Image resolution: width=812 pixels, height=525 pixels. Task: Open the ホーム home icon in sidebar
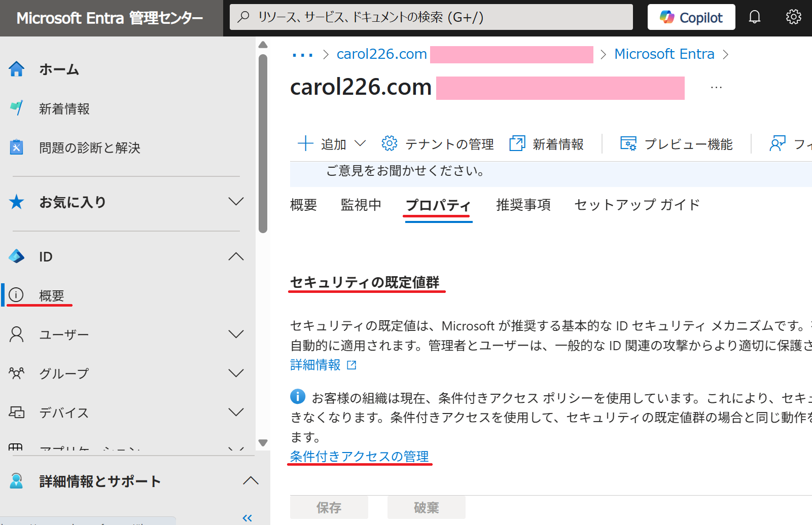17,69
